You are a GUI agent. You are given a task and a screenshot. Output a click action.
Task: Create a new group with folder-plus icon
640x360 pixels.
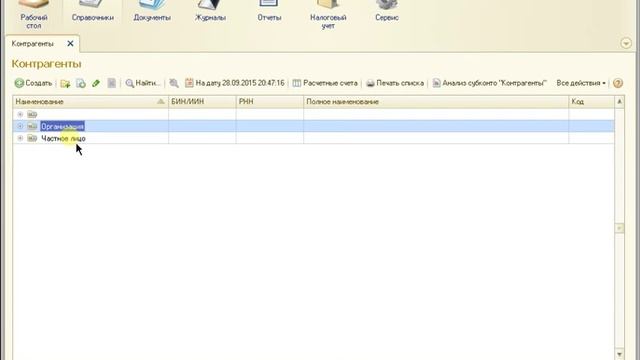point(65,83)
